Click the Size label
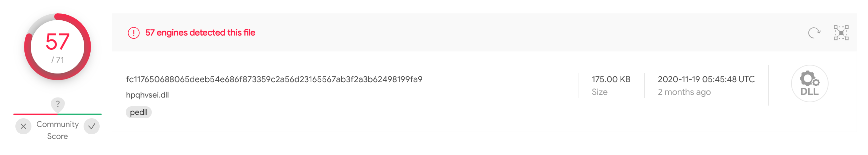Image resolution: width=868 pixels, height=155 pixels. pyautogui.click(x=600, y=92)
